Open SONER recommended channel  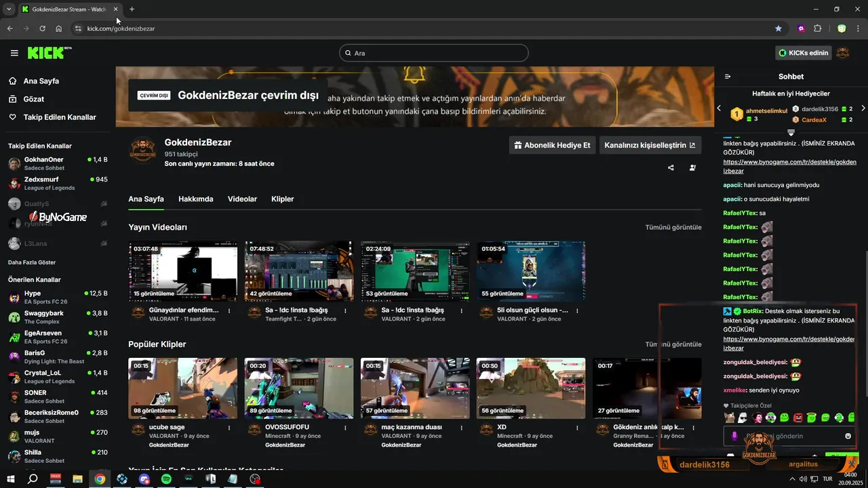[x=58, y=396]
